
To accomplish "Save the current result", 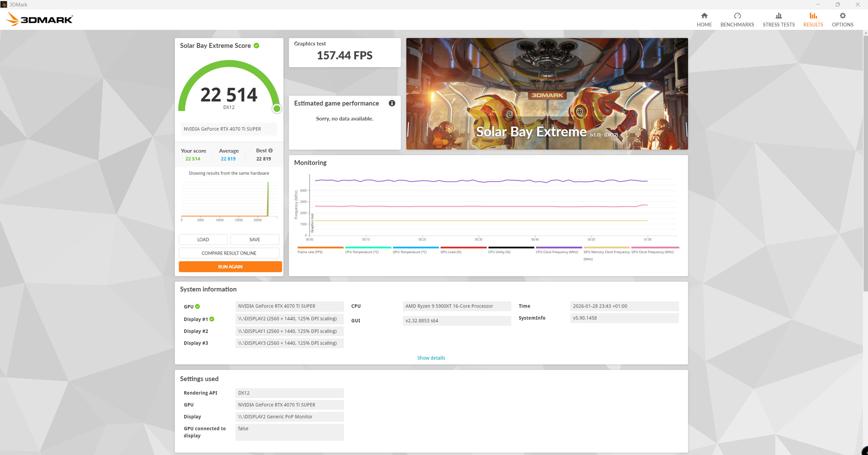I will click(255, 239).
